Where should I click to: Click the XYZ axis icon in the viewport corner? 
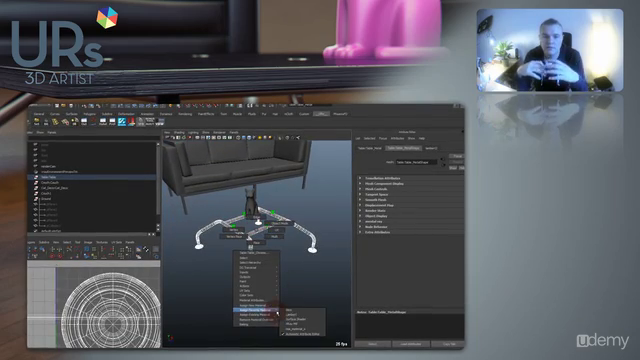(x=170, y=338)
